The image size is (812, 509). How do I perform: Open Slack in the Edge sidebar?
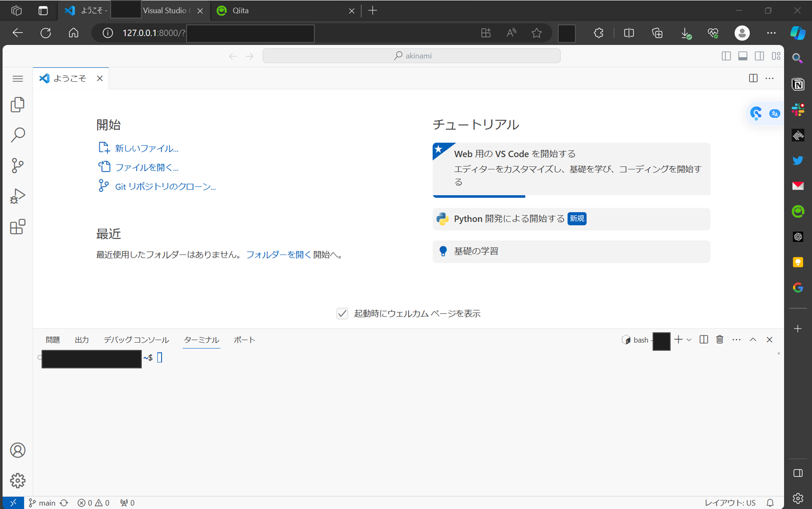pos(798,109)
